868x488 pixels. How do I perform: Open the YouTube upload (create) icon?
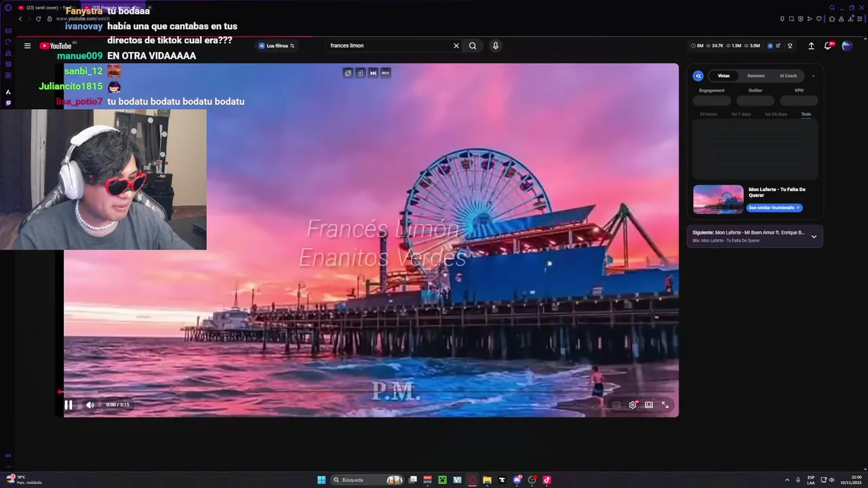tap(811, 46)
